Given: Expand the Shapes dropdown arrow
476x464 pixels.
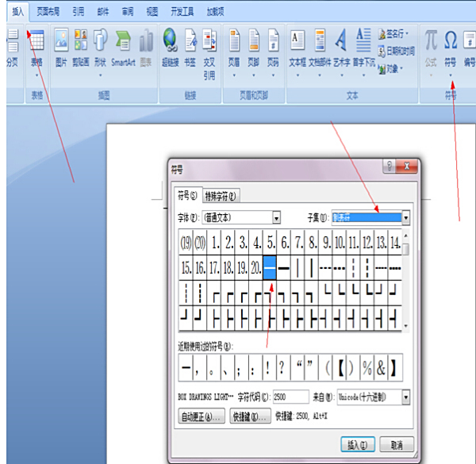Looking at the screenshot, I should 100,75.
